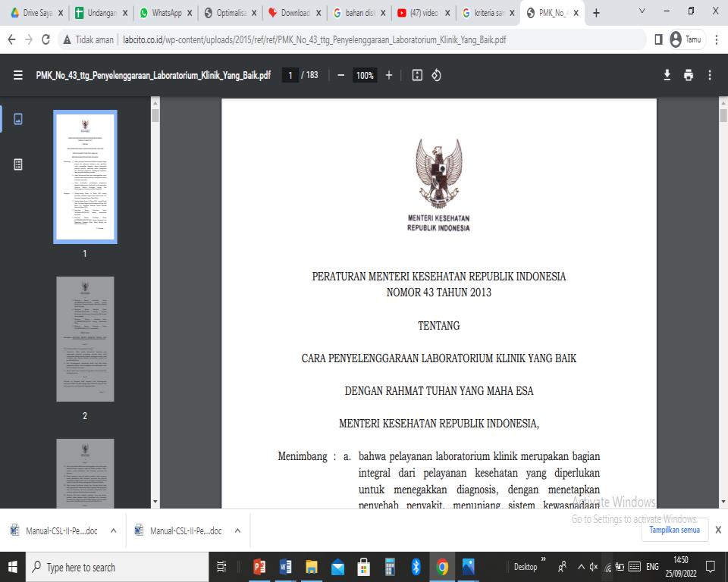The image size is (728, 582).
Task: Download the PDF file
Action: coord(667,75)
